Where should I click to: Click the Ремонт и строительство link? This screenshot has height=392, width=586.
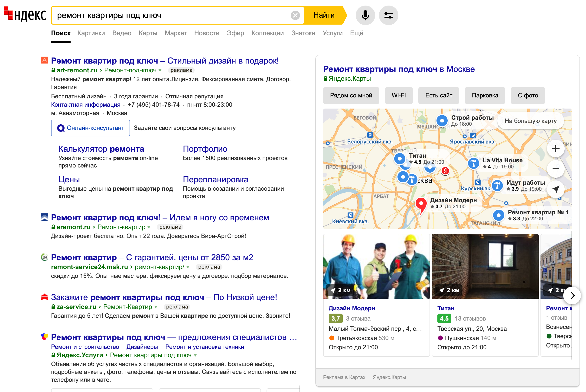pos(85,347)
